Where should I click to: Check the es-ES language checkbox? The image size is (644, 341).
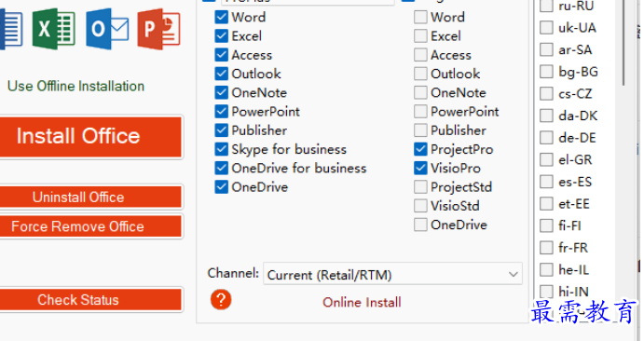[x=546, y=182]
